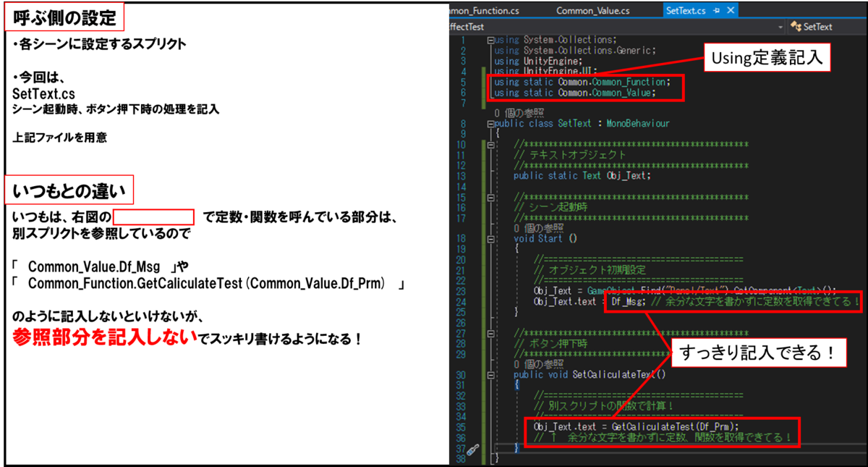Collapse the Start method at line 18
868x467 pixels.
[x=491, y=238]
